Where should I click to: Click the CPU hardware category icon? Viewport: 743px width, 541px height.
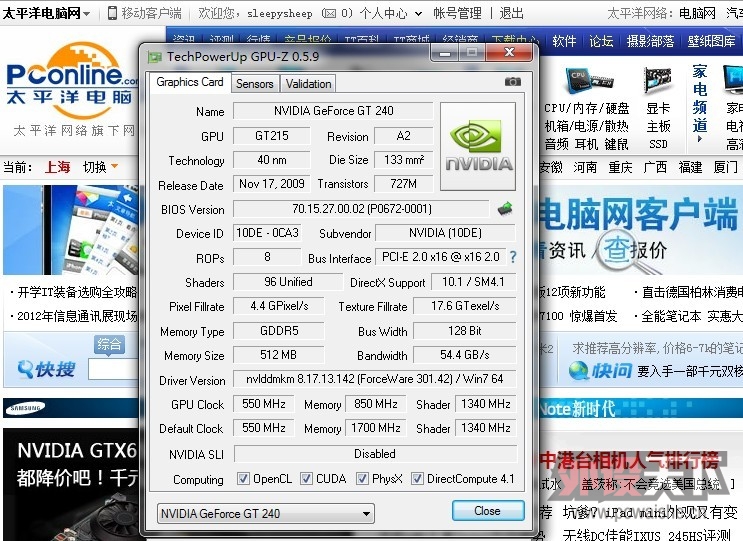587,81
